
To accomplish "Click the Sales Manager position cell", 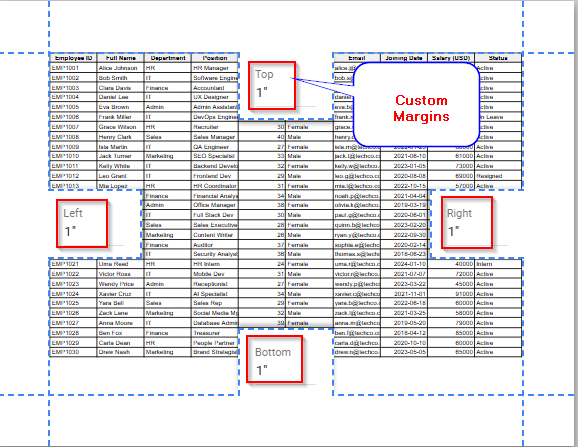I will pos(215,137).
